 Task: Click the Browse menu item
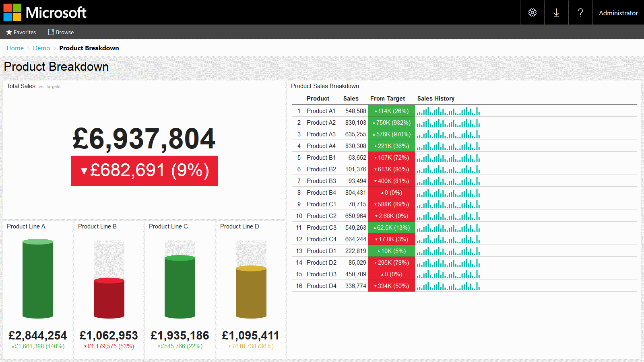(x=61, y=32)
